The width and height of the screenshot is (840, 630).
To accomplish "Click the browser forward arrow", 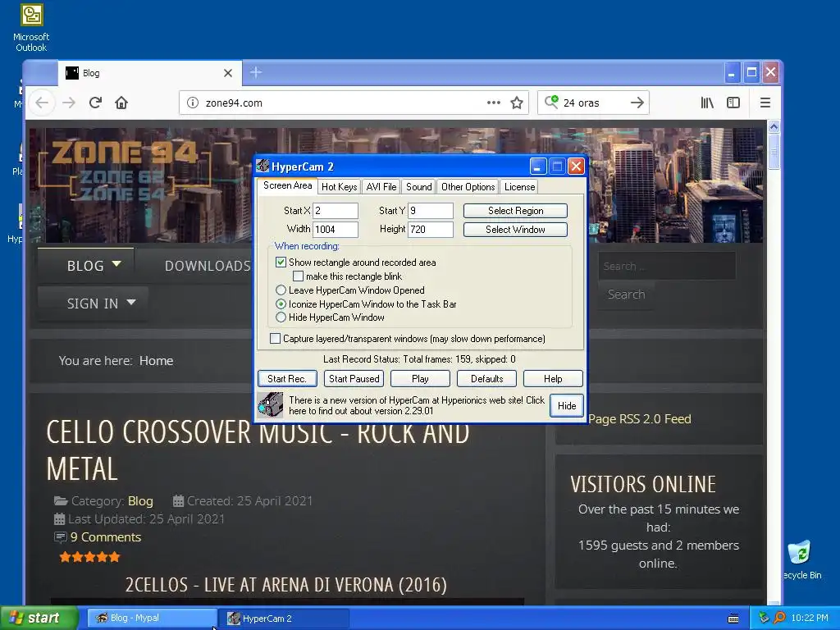I will click(x=69, y=103).
